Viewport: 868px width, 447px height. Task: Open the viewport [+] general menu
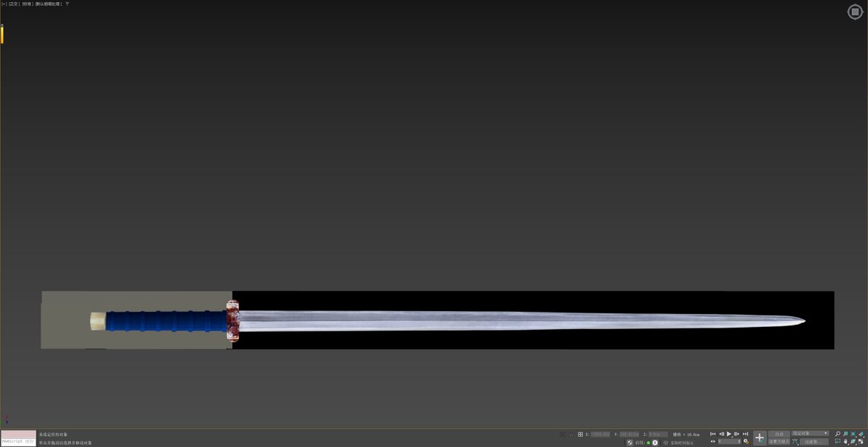[x=4, y=4]
